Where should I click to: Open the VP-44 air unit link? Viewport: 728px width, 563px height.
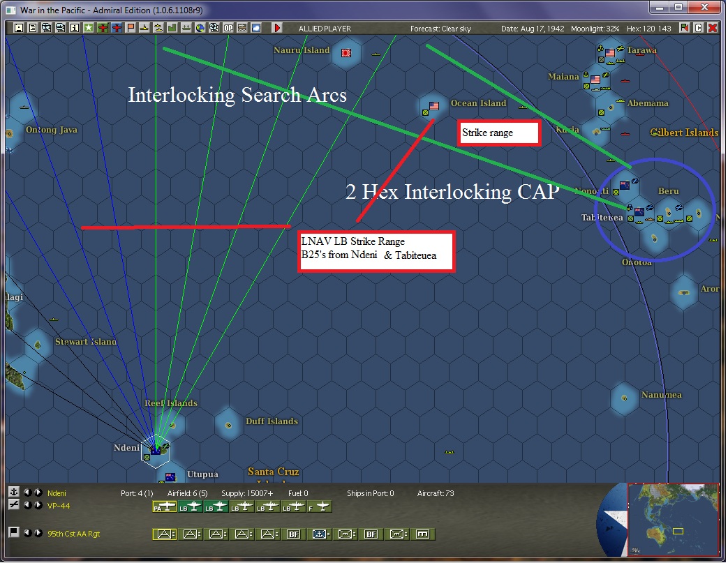pyautogui.click(x=59, y=506)
